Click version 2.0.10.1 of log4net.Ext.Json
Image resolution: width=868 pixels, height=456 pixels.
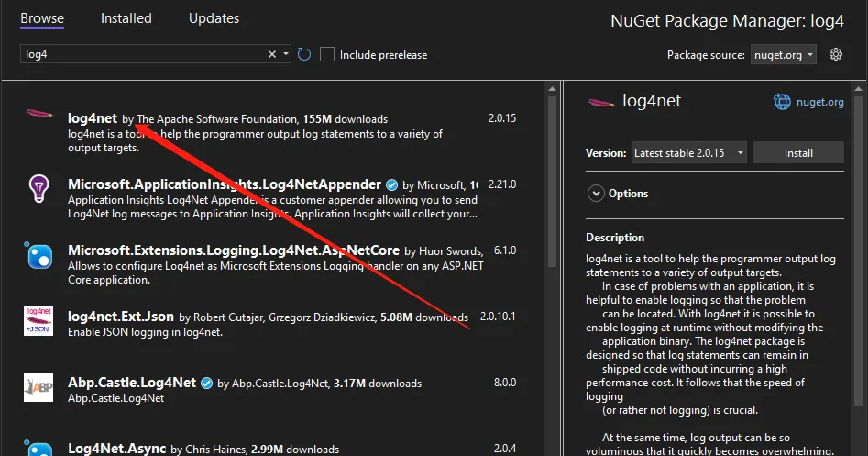(x=498, y=317)
